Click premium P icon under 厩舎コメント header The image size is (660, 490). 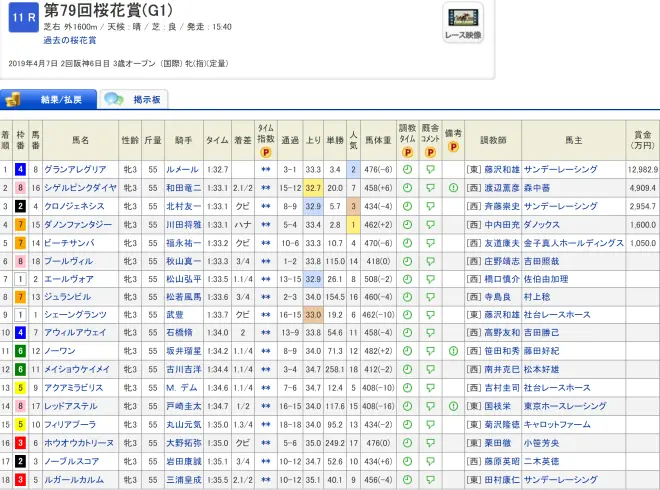pos(430,153)
